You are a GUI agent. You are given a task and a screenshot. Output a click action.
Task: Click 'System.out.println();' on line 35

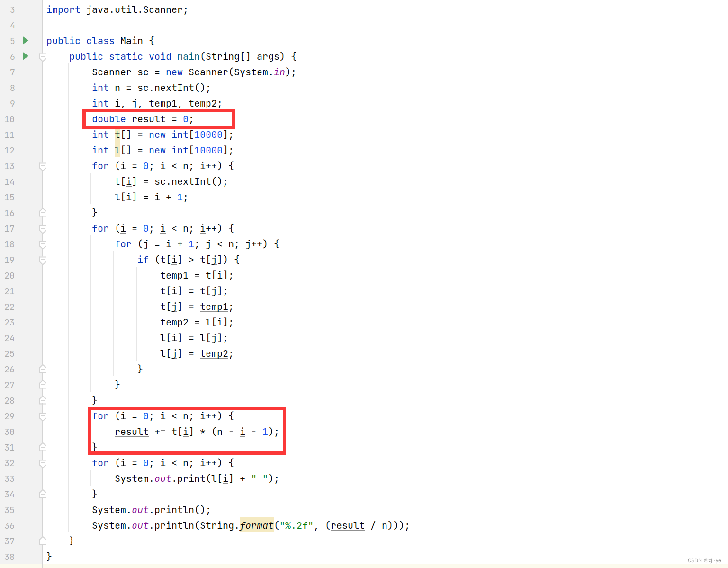[151, 510]
